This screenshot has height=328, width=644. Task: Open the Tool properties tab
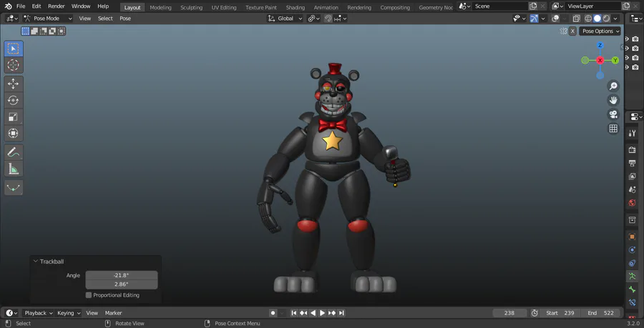pyautogui.click(x=632, y=133)
